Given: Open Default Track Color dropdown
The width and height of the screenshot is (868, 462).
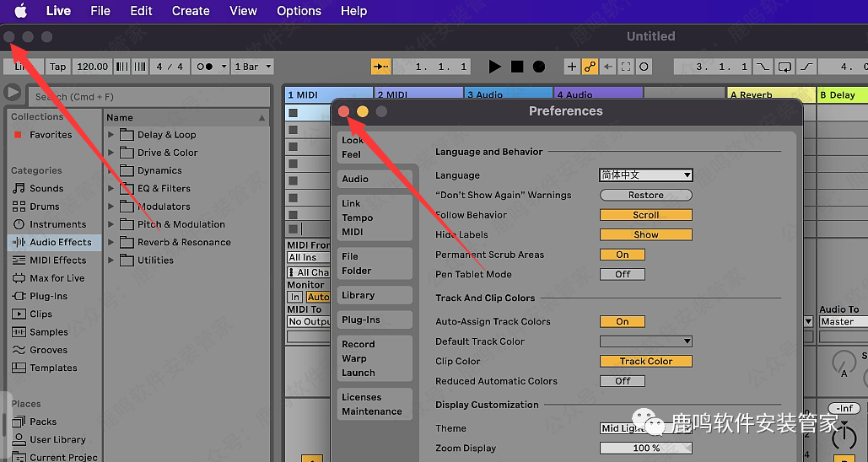Looking at the screenshot, I should click(x=646, y=341).
